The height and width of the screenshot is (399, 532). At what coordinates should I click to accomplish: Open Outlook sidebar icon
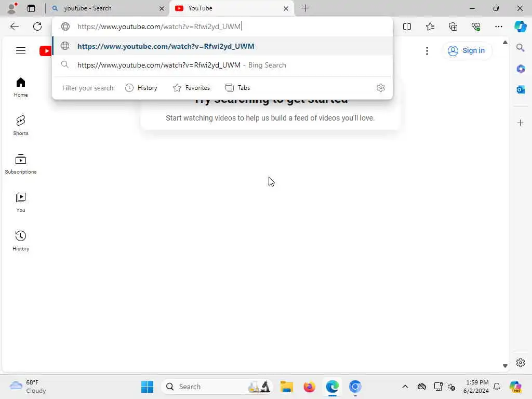point(521,89)
